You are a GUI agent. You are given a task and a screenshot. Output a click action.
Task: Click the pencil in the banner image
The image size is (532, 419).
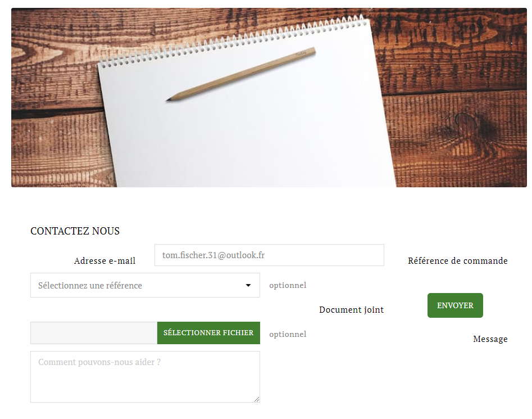(x=241, y=74)
